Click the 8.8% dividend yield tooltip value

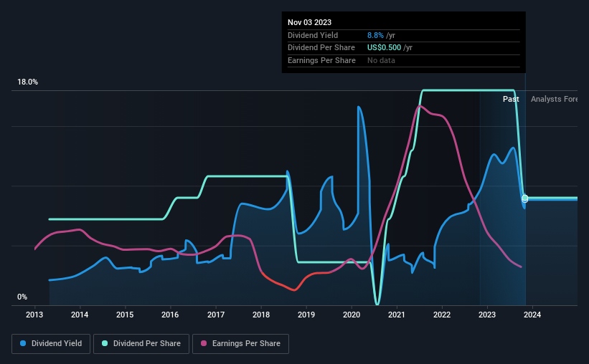pyautogui.click(x=375, y=35)
